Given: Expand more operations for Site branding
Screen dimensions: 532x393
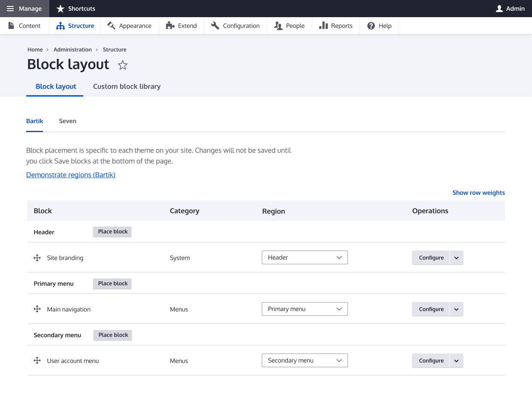Looking at the screenshot, I should point(456,258).
